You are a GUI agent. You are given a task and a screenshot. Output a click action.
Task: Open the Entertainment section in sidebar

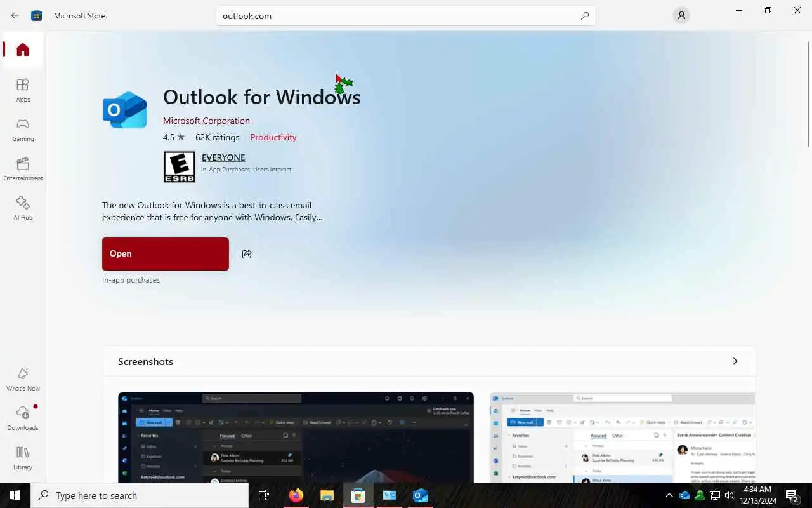pyautogui.click(x=23, y=169)
